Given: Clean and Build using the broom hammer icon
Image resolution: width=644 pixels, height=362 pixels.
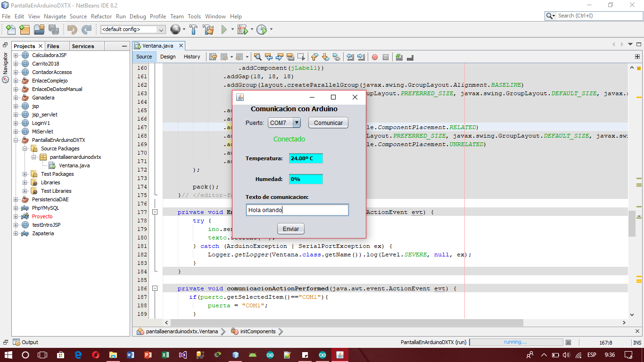Looking at the screenshot, I should click(x=209, y=29).
